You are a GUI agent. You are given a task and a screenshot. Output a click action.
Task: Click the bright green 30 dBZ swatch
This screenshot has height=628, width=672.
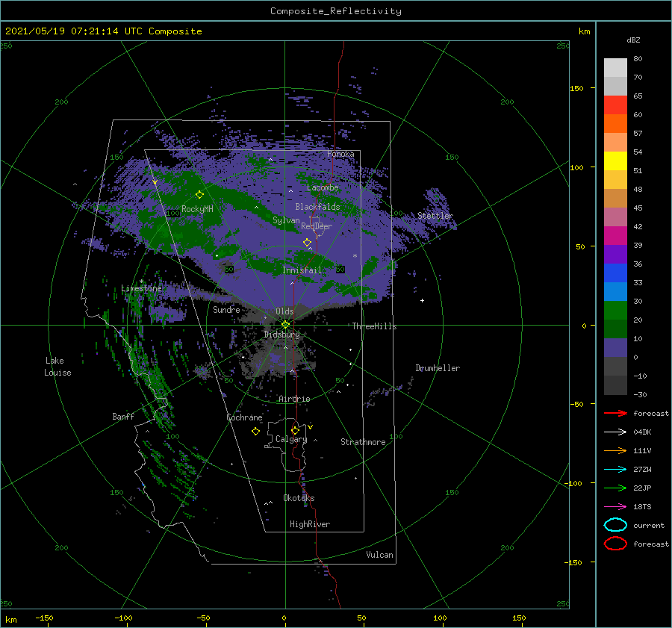pyautogui.click(x=615, y=311)
